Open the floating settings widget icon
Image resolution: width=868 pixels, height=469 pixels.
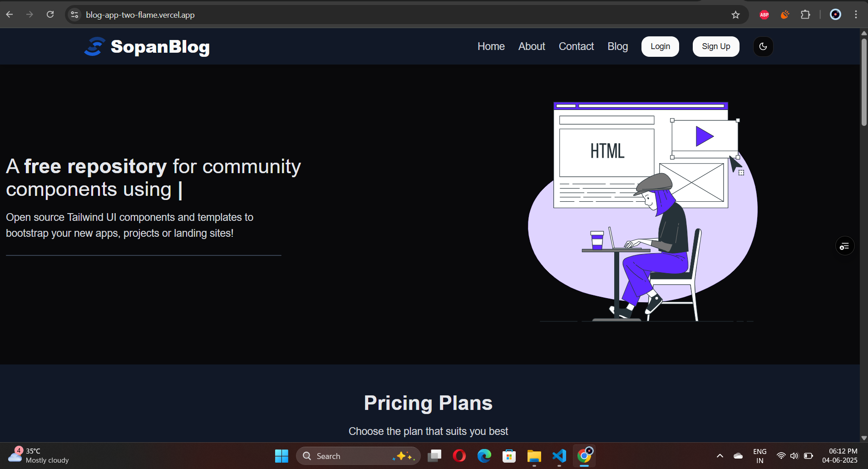[844, 246]
